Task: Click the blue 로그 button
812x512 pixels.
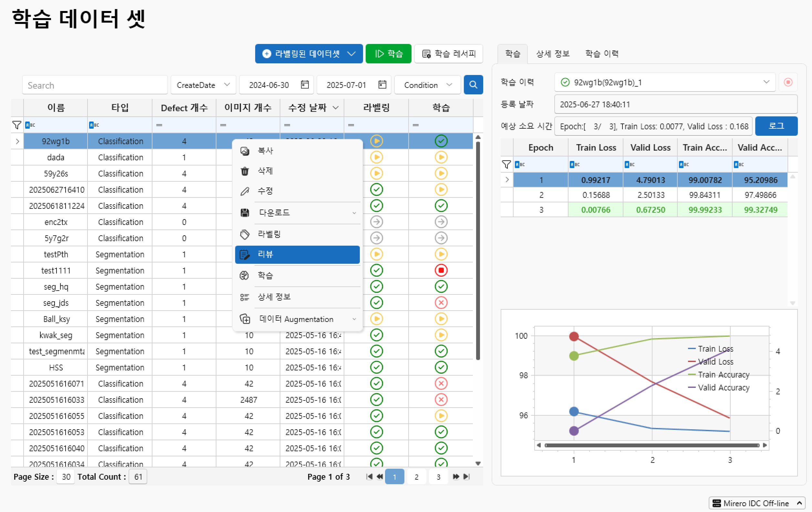Action: [776, 126]
